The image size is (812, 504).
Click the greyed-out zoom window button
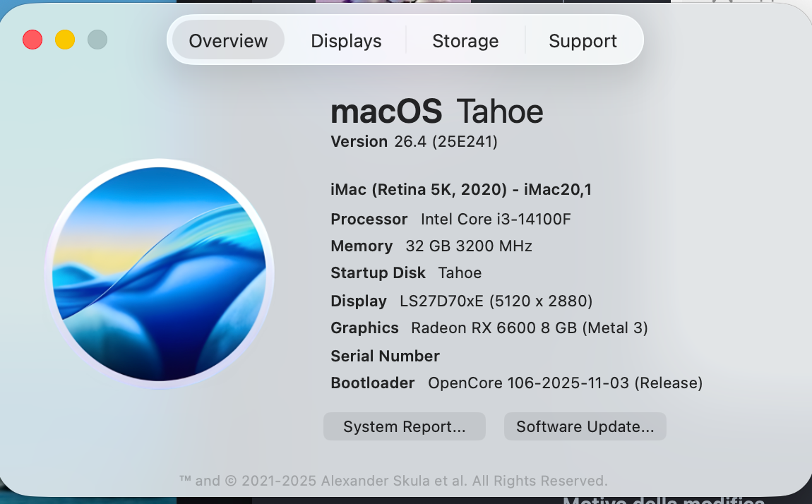click(97, 40)
